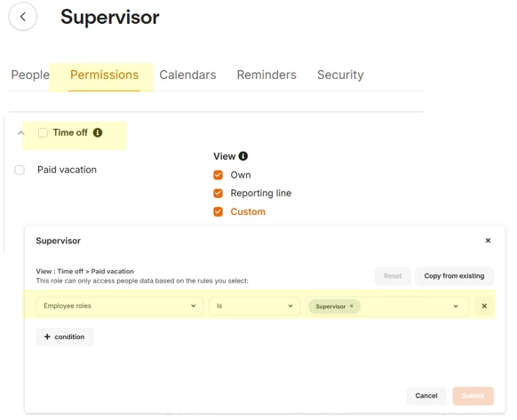Viewport: 517px width, 420px height.
Task: Cancel the custom rule dialog
Action: click(426, 396)
